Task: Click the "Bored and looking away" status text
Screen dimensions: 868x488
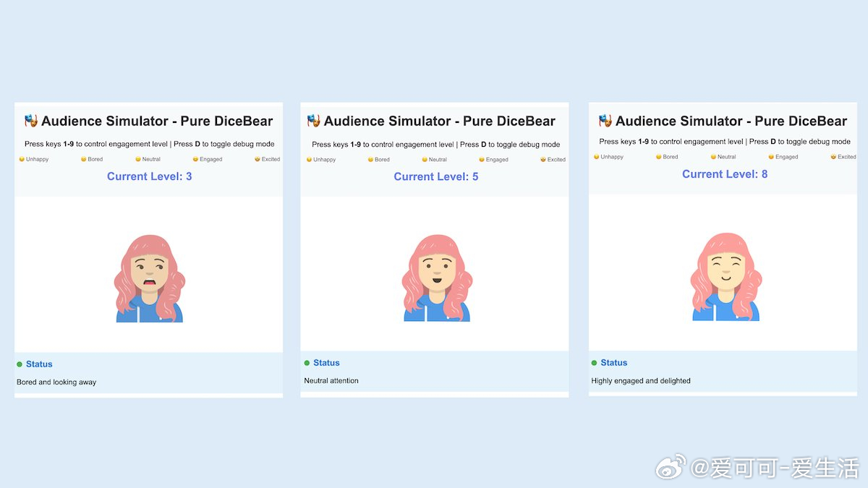Action: [56, 382]
